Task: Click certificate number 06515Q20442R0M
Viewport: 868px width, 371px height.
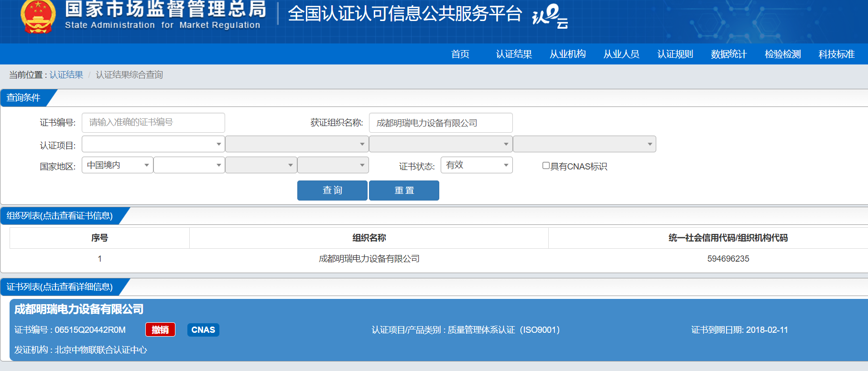Action: coord(90,330)
